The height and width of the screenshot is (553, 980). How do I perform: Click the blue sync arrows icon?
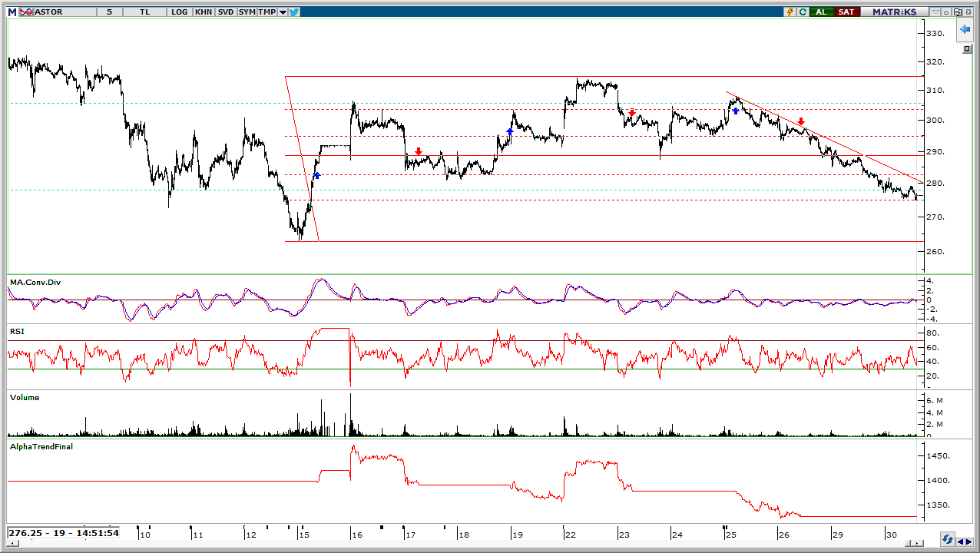[948, 539]
